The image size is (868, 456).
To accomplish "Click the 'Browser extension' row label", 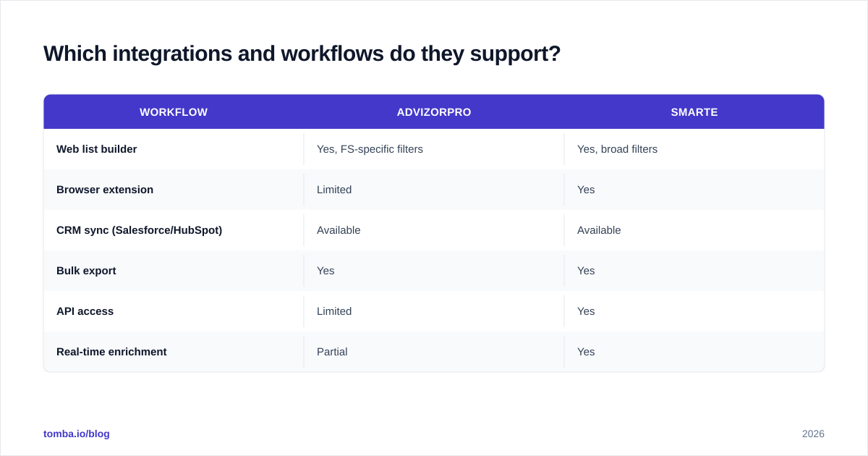I will [105, 190].
